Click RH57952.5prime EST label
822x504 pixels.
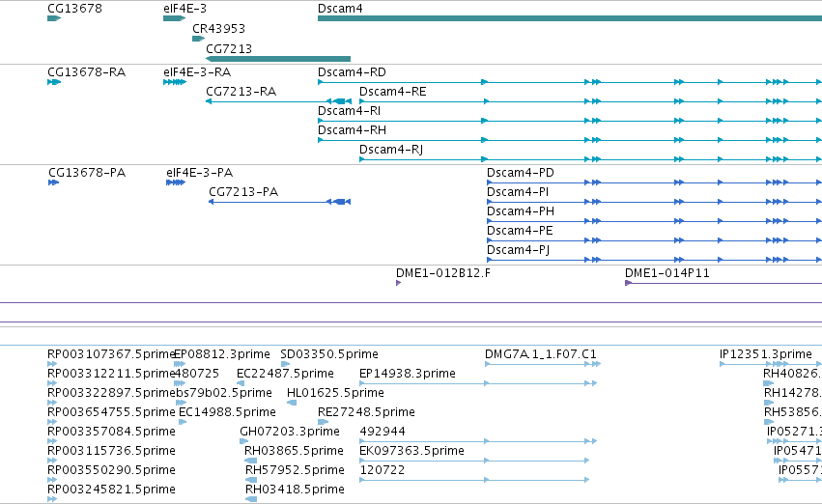pyautogui.click(x=295, y=470)
